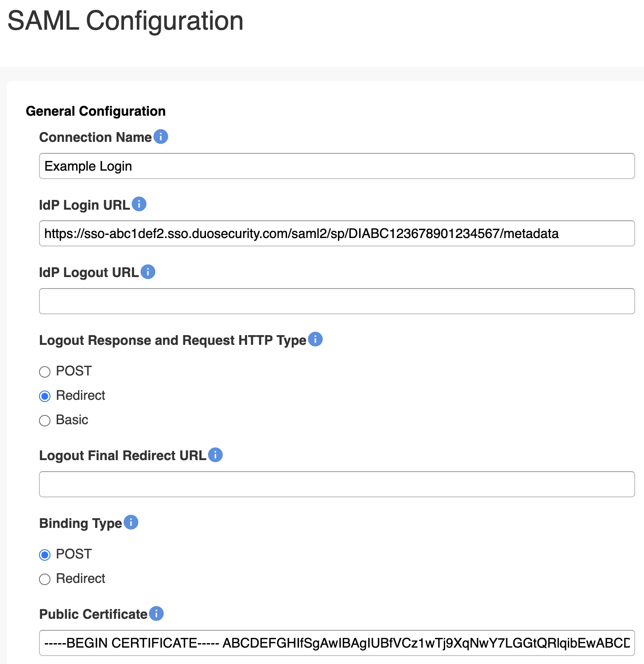
Task: Select Redirect as the Binding Type
Action: tap(44, 579)
